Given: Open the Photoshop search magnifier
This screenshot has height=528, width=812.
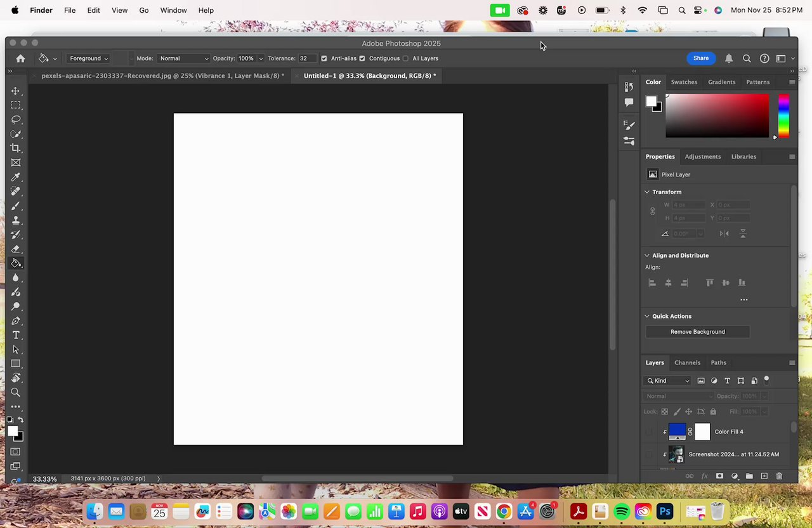Looking at the screenshot, I should click(747, 58).
